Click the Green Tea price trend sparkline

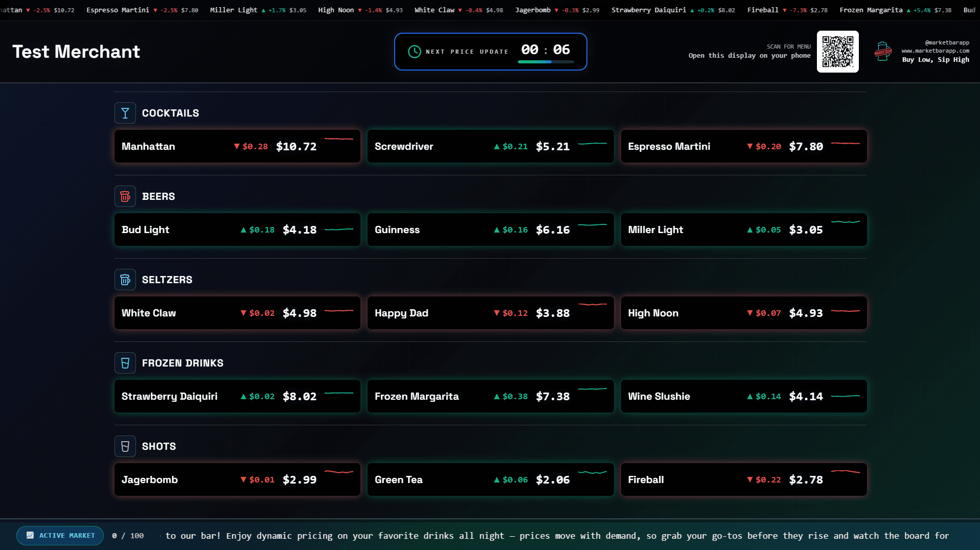point(592,472)
